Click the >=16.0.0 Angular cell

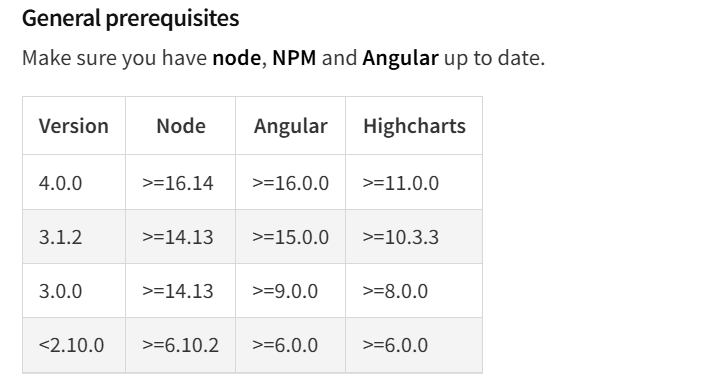[x=290, y=182]
